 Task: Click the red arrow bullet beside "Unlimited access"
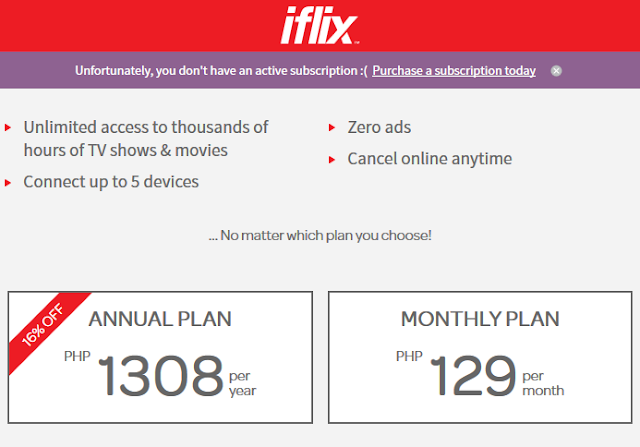pyautogui.click(x=9, y=128)
